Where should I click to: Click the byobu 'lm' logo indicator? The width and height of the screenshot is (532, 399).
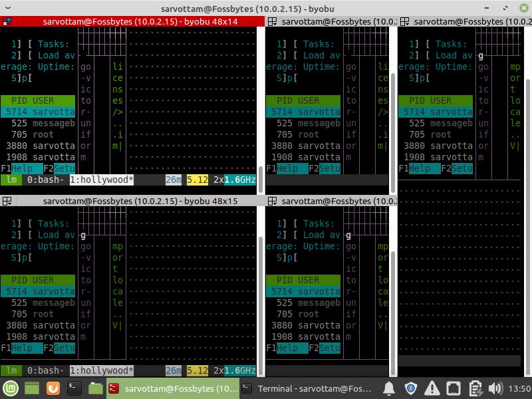pyautogui.click(x=11, y=180)
